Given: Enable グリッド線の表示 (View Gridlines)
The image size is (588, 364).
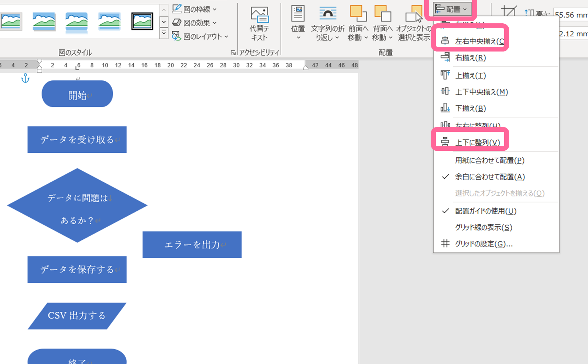Looking at the screenshot, I should coord(483,227).
